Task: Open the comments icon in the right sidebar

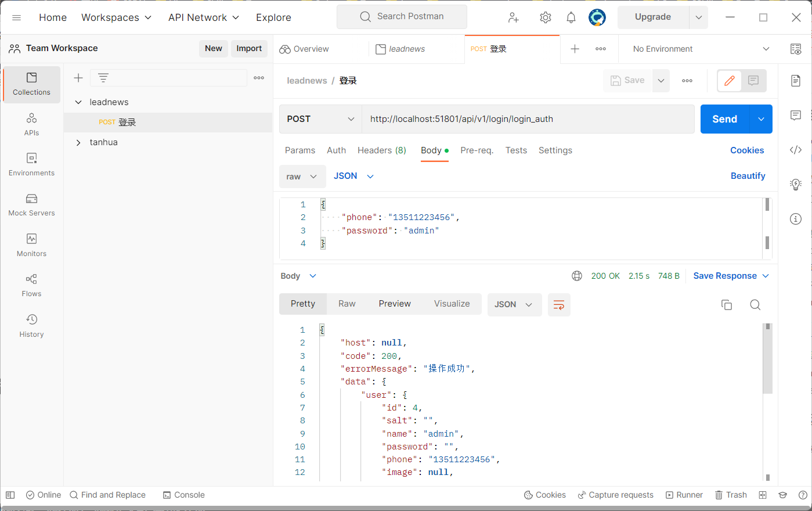Action: click(796, 115)
